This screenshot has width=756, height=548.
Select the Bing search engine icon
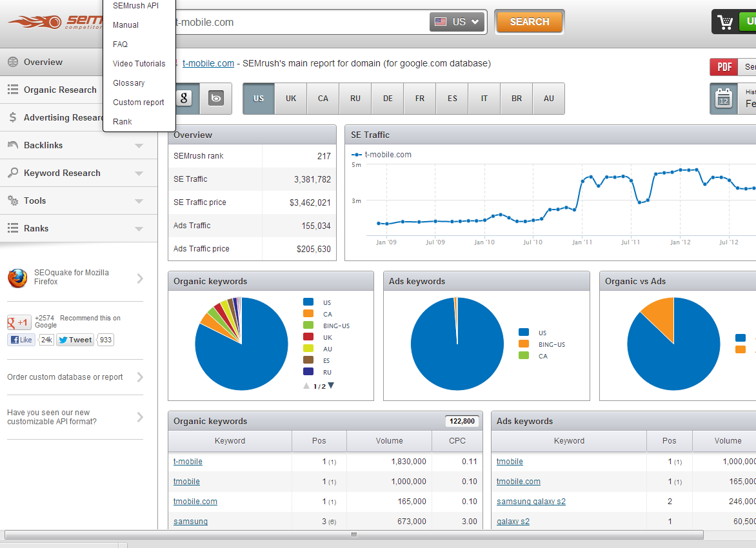tap(216, 99)
